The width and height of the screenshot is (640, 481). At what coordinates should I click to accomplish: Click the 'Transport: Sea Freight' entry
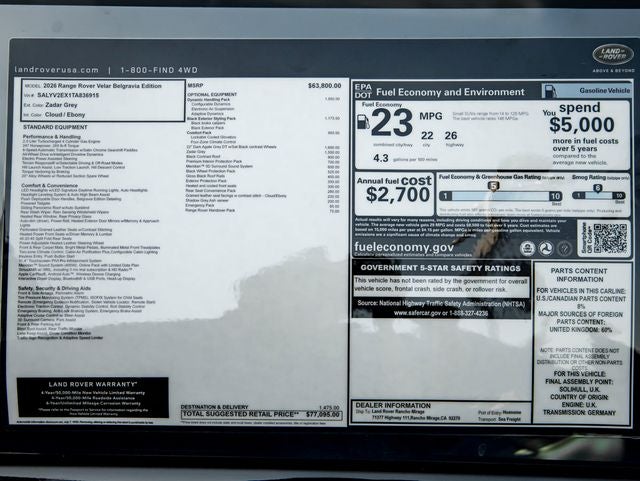pos(499,419)
